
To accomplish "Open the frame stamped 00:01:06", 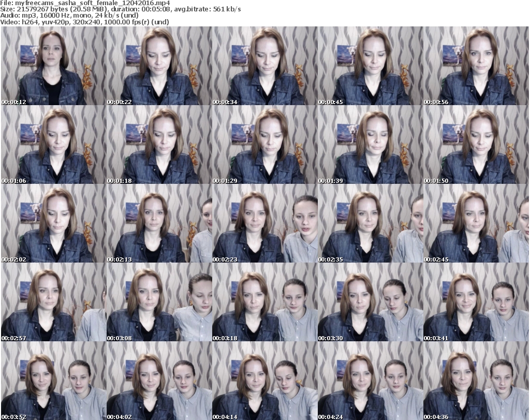I will pyautogui.click(x=54, y=144).
